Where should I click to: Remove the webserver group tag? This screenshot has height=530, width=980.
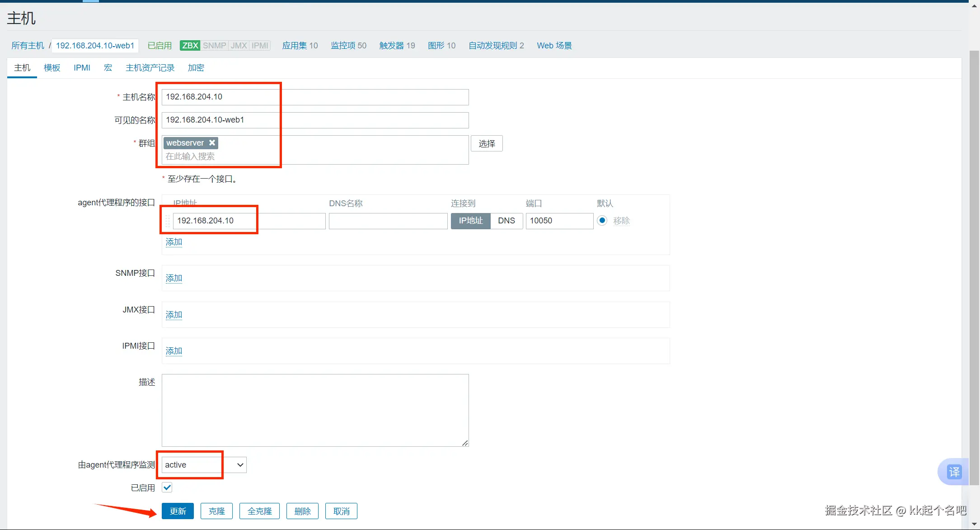(x=212, y=143)
